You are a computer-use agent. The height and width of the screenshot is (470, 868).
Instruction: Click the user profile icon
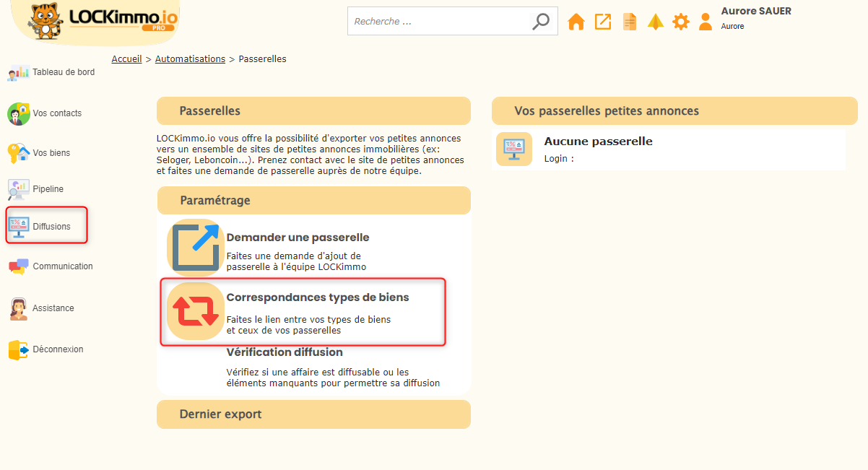706,22
